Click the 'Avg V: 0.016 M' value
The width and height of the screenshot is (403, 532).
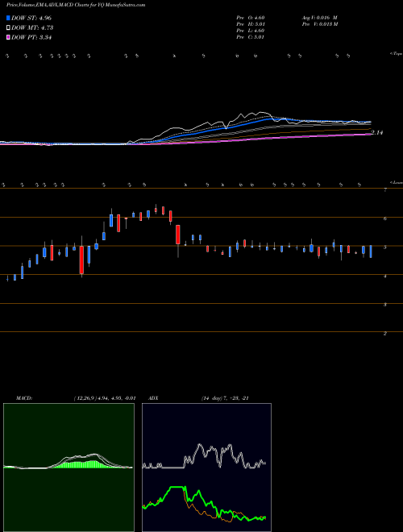pyautogui.click(x=319, y=18)
